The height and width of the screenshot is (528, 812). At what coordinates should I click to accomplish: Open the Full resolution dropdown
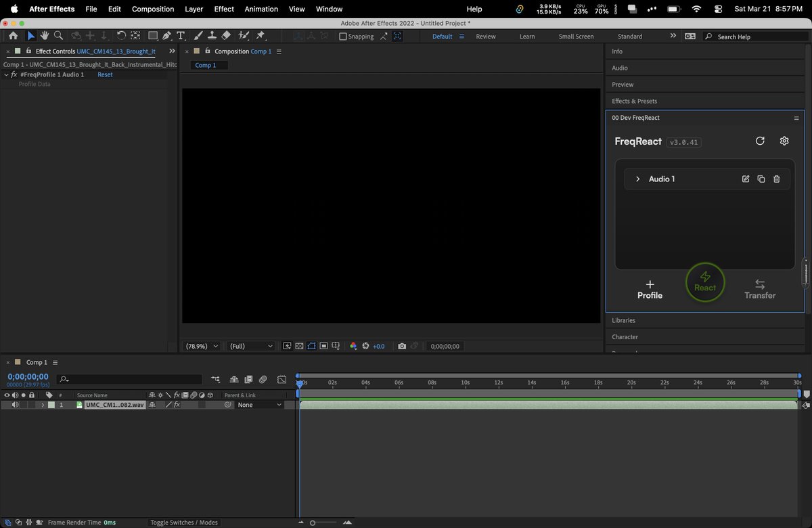pos(250,346)
